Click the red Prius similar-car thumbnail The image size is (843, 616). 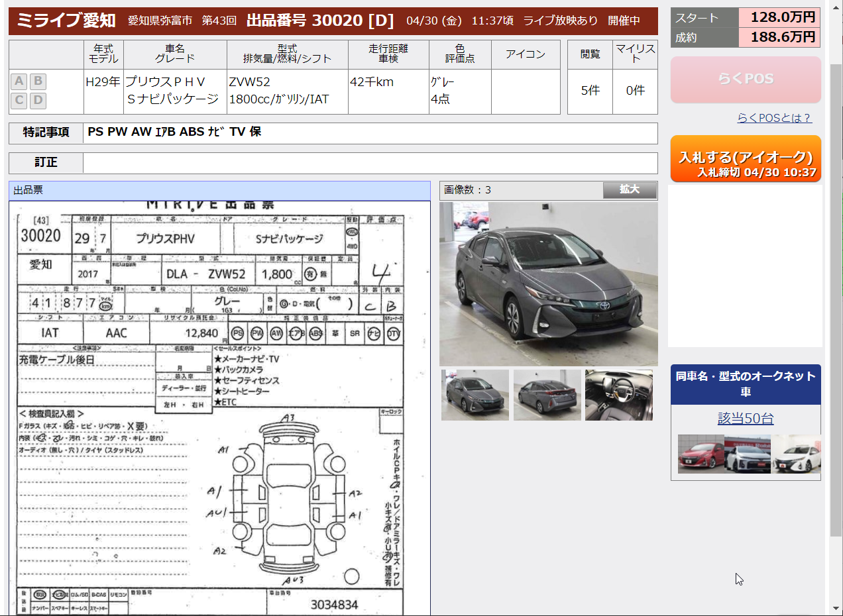pyautogui.click(x=701, y=454)
